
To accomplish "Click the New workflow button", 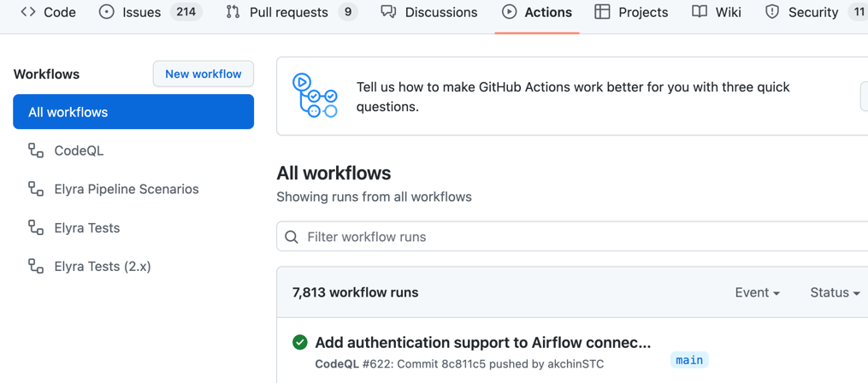I will point(204,74).
